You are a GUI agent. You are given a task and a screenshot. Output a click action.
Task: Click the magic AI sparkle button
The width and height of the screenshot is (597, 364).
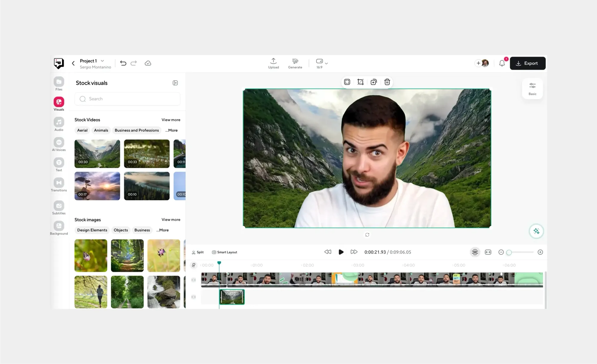click(x=536, y=231)
